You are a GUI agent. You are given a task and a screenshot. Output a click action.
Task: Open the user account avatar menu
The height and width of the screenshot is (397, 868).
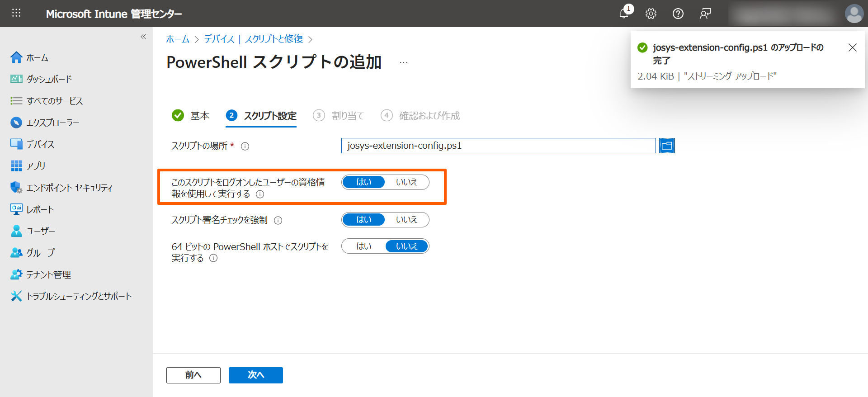coord(854,14)
